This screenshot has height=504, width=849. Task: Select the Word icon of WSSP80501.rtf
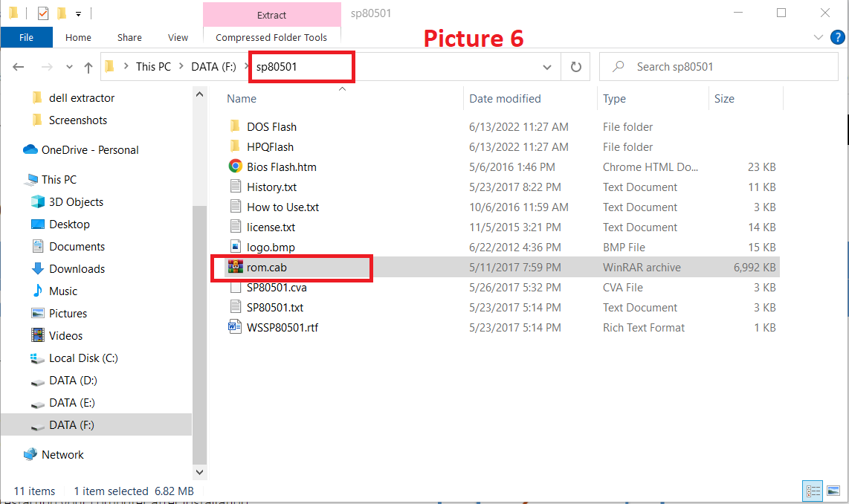pos(235,327)
